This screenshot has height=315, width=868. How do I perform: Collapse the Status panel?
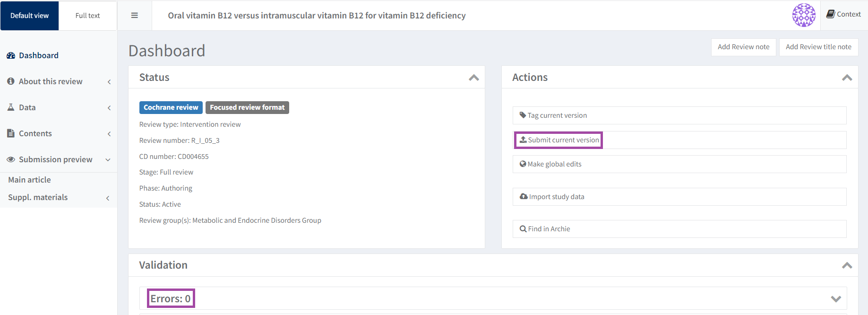(x=474, y=78)
